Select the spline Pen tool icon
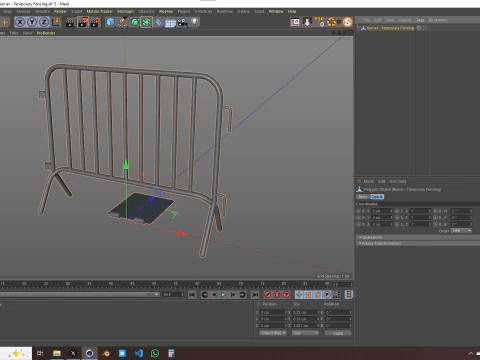 [x=122, y=22]
